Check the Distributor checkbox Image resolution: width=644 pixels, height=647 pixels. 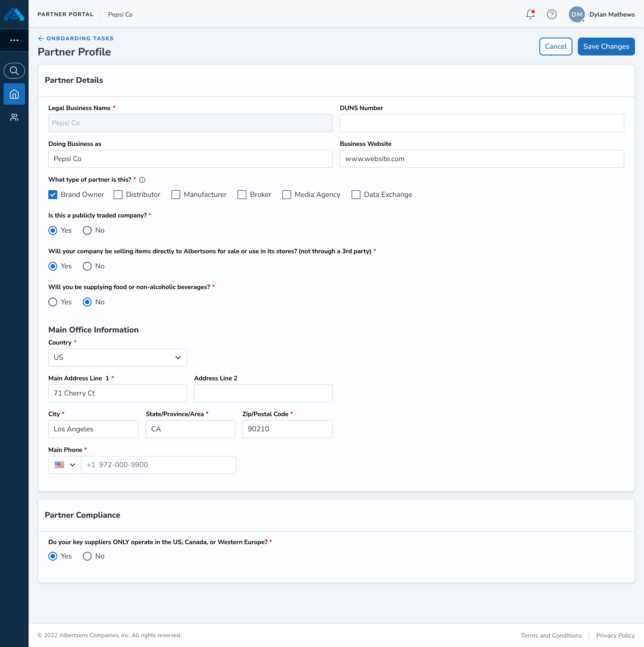(x=118, y=195)
